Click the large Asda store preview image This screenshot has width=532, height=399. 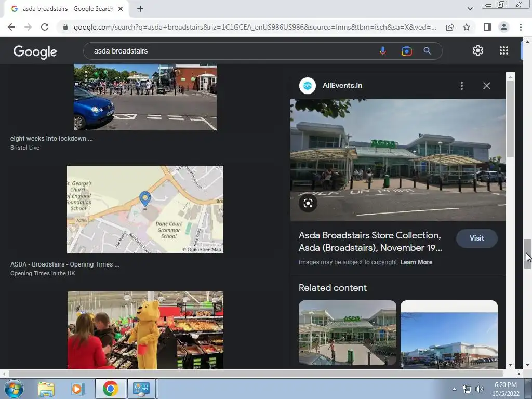tap(398, 160)
